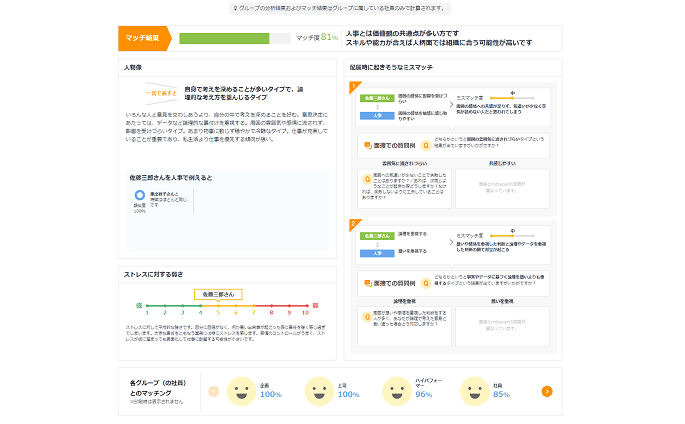Image resolution: width=685 pixels, height=424 pixels.
Task: Click the blue 人事 tag in mismatch 1
Action: [377, 116]
